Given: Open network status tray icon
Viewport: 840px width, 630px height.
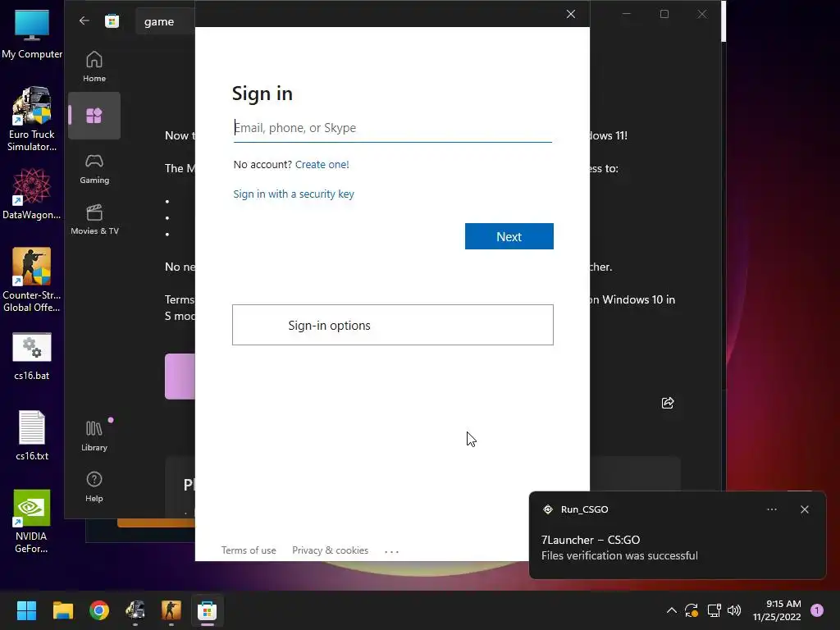Looking at the screenshot, I should [x=714, y=610].
